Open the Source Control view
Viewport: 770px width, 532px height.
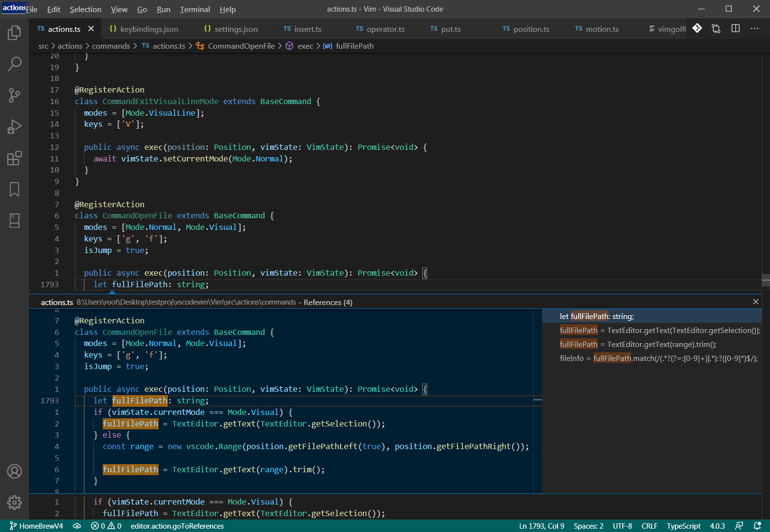[14, 95]
